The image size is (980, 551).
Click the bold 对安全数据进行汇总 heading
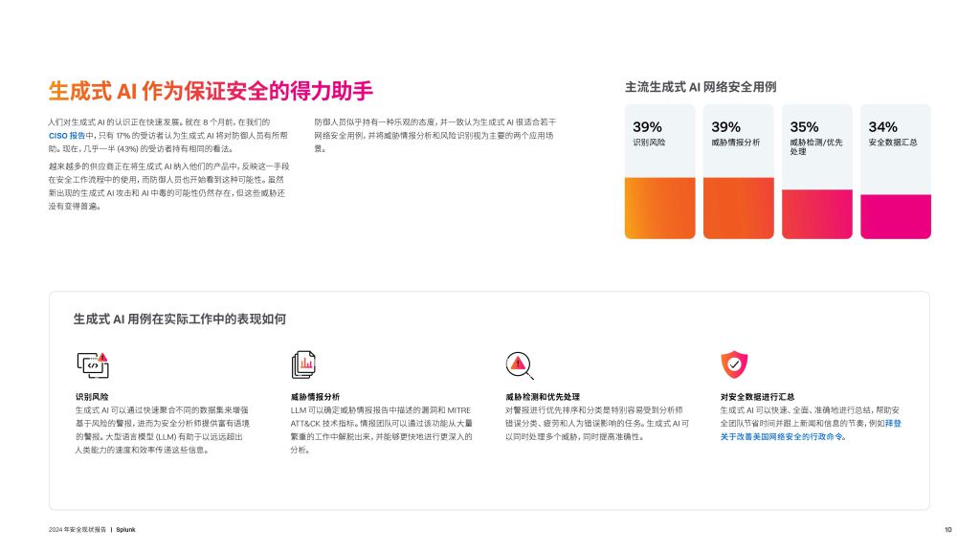pyautogui.click(x=758, y=397)
